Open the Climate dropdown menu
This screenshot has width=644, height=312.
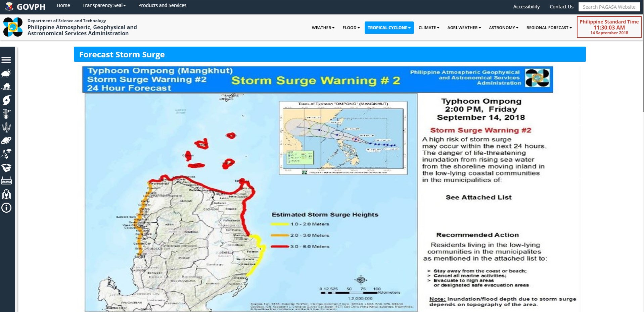pyautogui.click(x=429, y=28)
